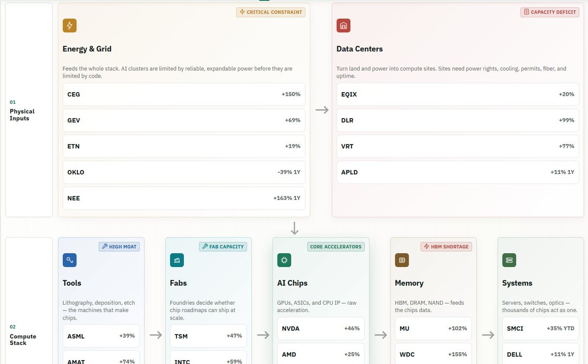588x364 pixels.
Task: Select the Fab Capacity badge
Action: tap(223, 246)
